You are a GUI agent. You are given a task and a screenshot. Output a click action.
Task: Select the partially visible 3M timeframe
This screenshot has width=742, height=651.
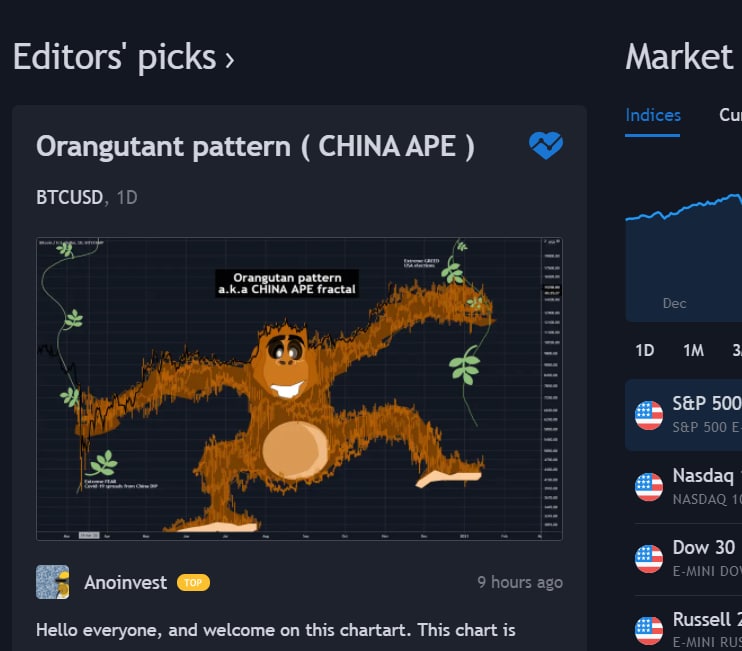pyautogui.click(x=737, y=351)
